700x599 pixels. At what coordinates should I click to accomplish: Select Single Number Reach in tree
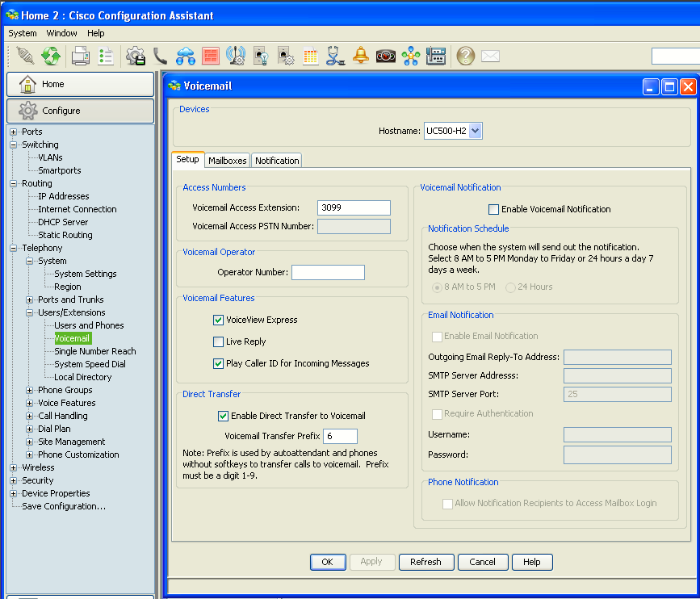[x=95, y=352]
